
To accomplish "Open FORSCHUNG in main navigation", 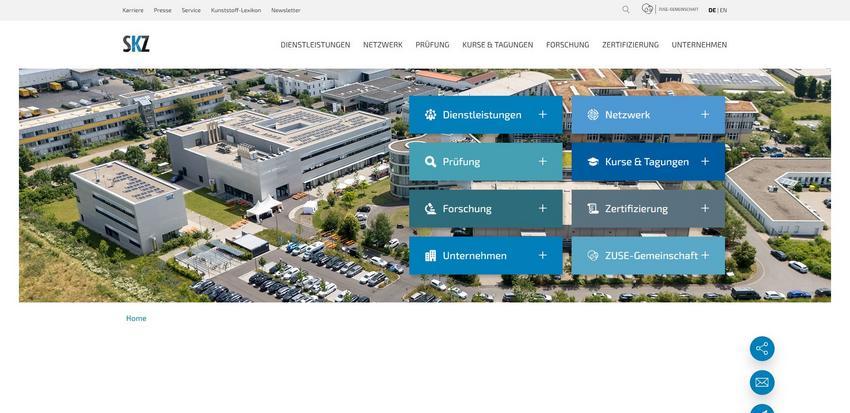I will 568,45.
